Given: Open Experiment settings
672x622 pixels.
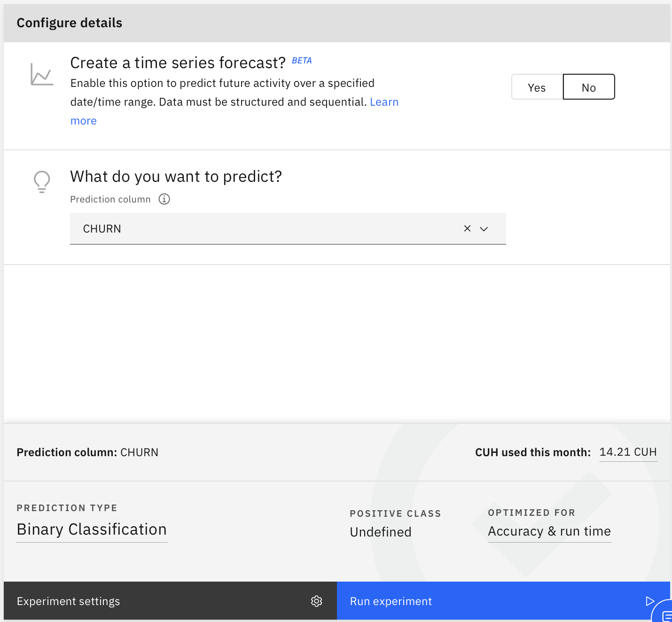Looking at the screenshot, I should pos(170,601).
